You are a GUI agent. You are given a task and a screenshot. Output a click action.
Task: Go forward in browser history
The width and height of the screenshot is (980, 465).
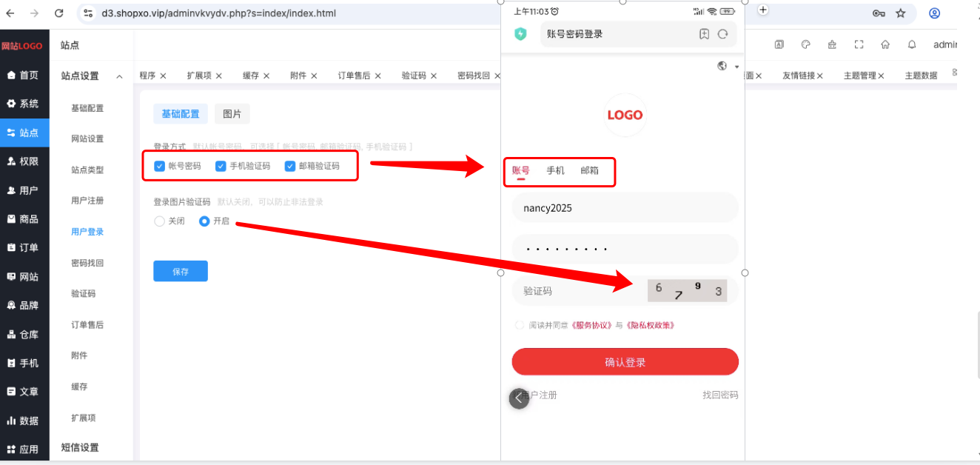click(36, 13)
